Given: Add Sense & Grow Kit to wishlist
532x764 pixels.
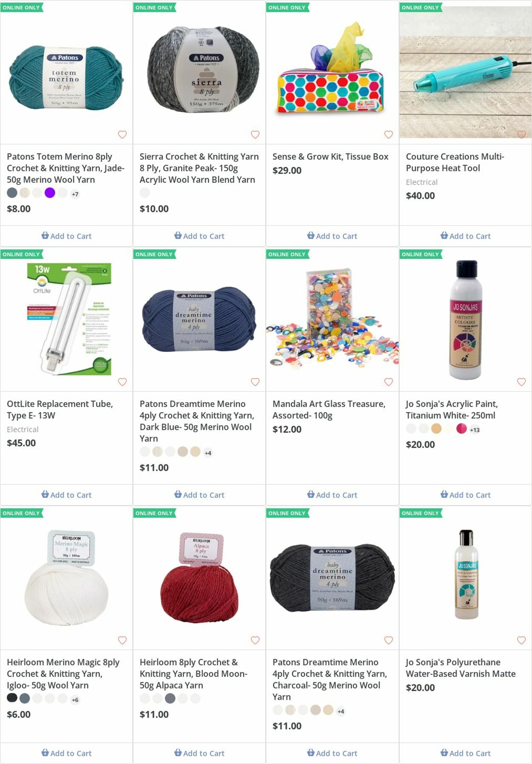Looking at the screenshot, I should 388,134.
